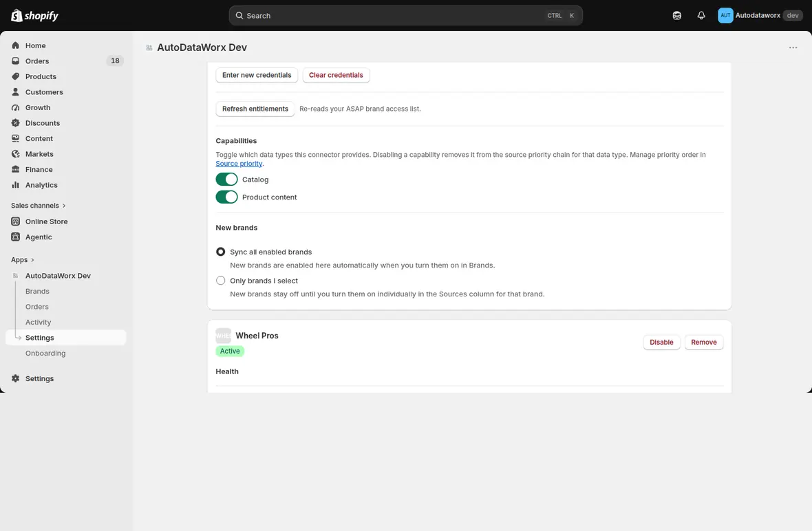Screen dimensions: 812x531
Task: Click the Active status badge
Action: [x=230, y=351]
